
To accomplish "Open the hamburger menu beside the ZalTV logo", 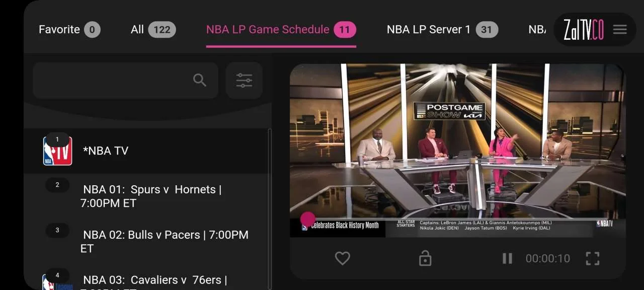I will [620, 30].
